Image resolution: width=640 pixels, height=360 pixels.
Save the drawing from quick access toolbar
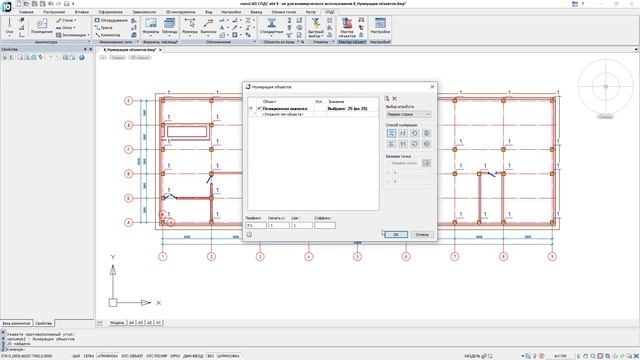pyautogui.click(x=35, y=4)
